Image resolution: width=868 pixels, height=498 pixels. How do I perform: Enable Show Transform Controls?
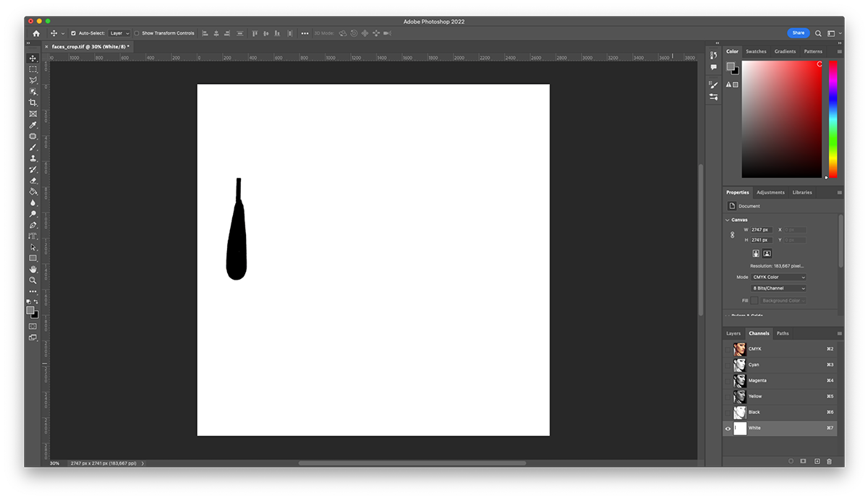pyautogui.click(x=137, y=33)
